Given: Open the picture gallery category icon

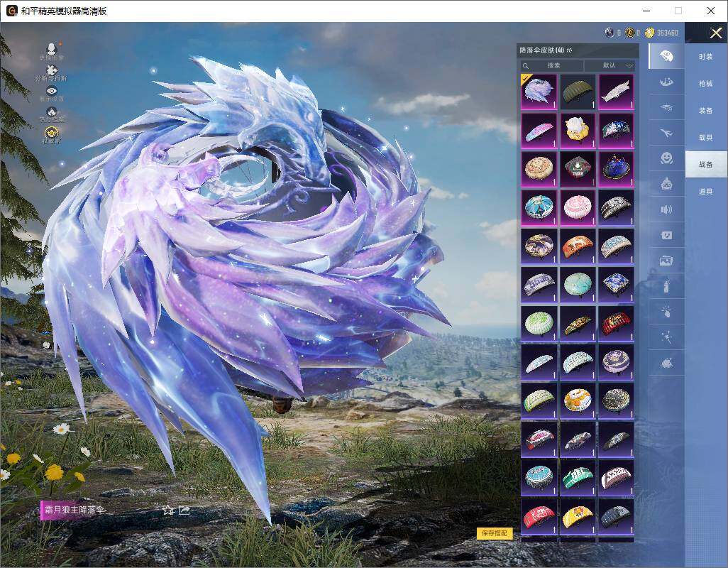Looking at the screenshot, I should tap(666, 261).
